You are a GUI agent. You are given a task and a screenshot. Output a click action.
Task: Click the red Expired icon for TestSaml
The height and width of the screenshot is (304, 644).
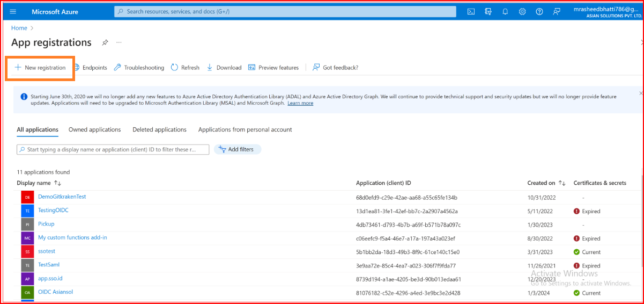point(576,266)
